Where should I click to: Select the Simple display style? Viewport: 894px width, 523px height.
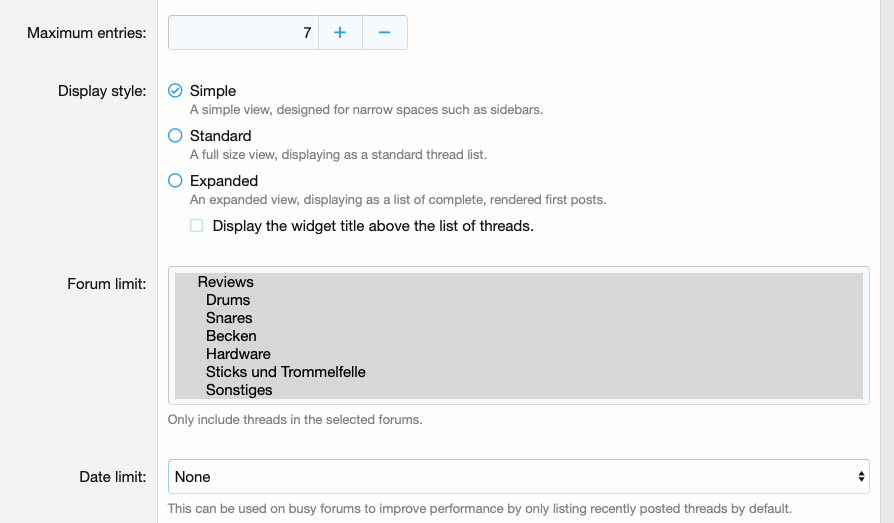pyautogui.click(x=175, y=91)
